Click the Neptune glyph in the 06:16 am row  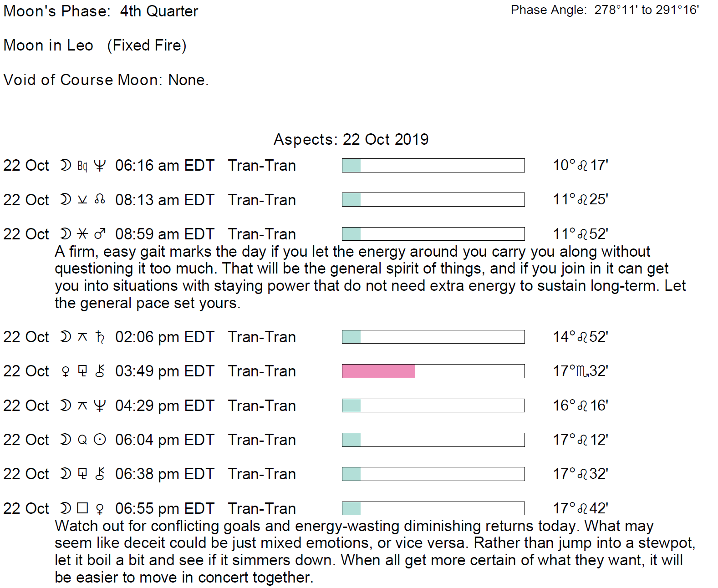pyautogui.click(x=100, y=165)
